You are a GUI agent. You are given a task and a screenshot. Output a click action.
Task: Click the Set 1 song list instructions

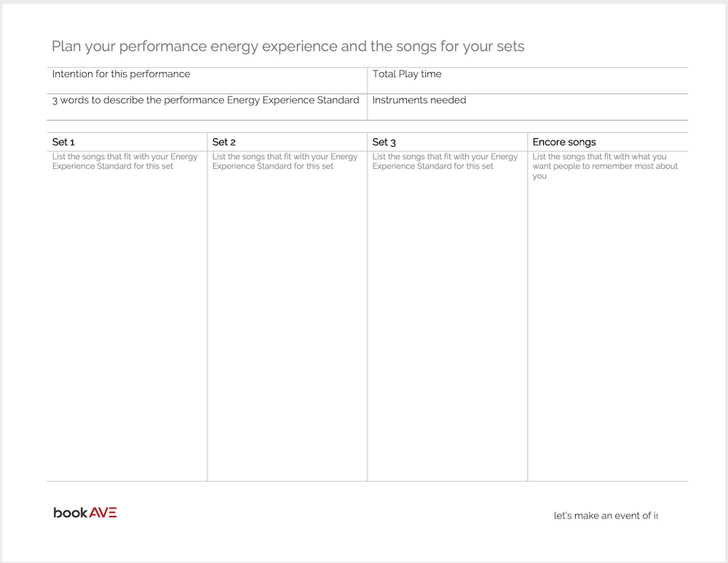pos(125,161)
